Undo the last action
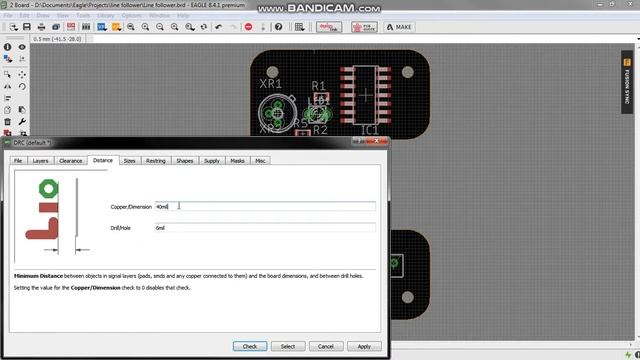Screen dimensions: 640x360 tap(219, 27)
